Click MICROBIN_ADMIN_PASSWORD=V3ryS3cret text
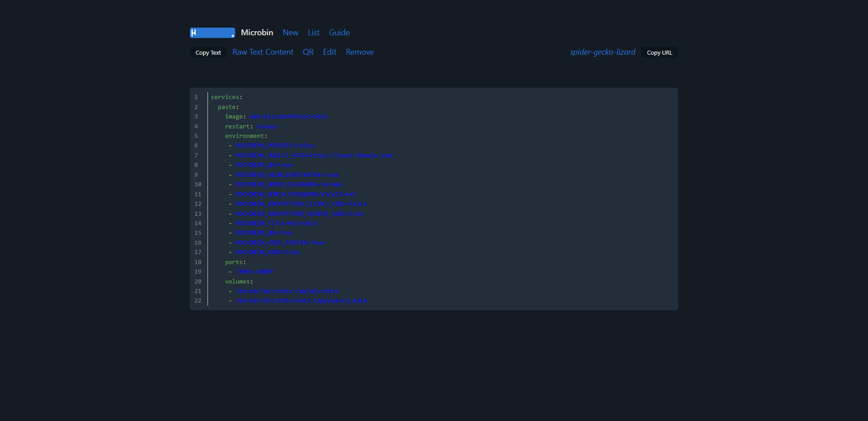Screen dimensions: 868x421 296,194
